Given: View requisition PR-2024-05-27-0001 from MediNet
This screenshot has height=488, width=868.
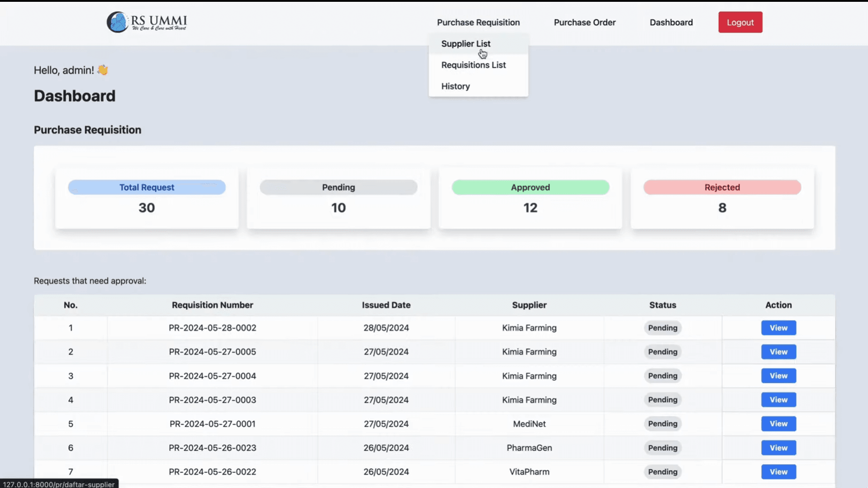Looking at the screenshot, I should pyautogui.click(x=778, y=424).
